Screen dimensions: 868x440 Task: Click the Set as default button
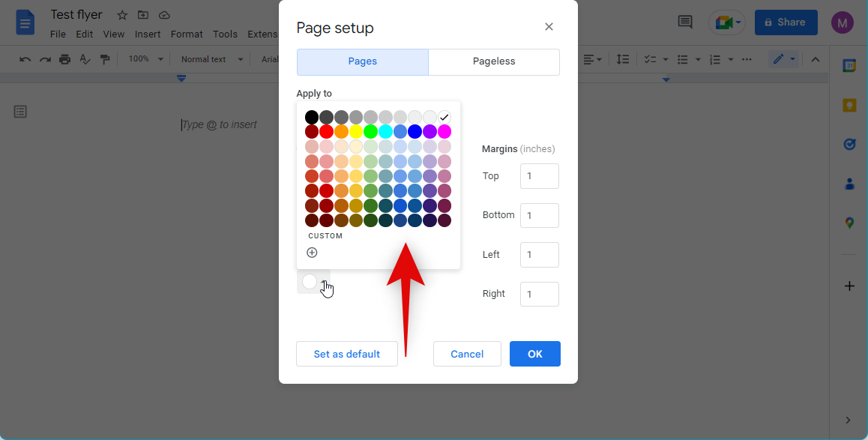[346, 354]
